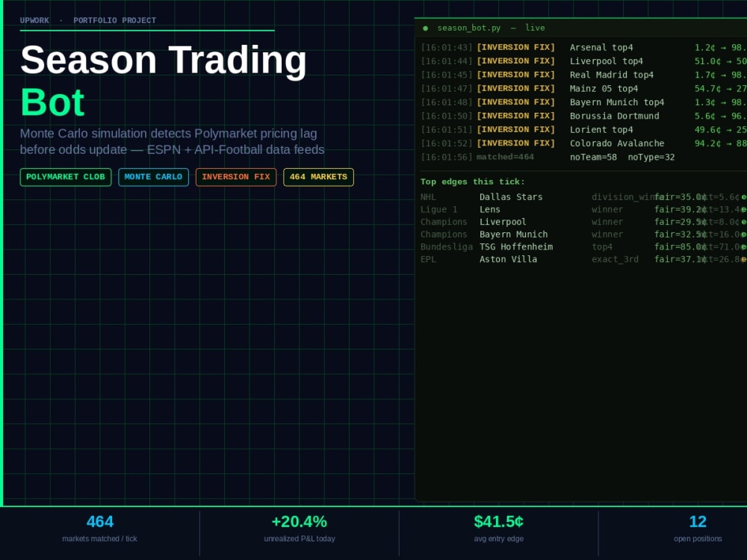Click the 'avg entry edge' caption
Screen dimensions: 747x560
(x=499, y=538)
